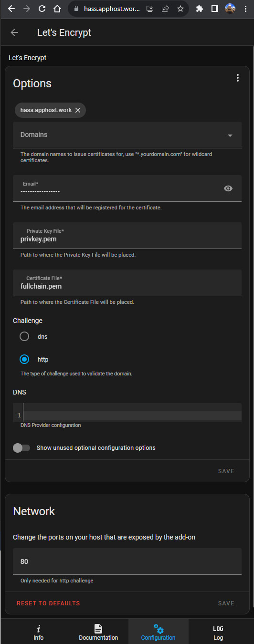Toggle show unused optional configuration options

click(21, 448)
